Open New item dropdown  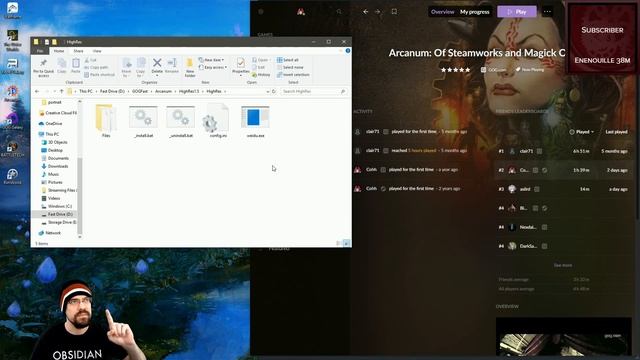click(x=211, y=60)
